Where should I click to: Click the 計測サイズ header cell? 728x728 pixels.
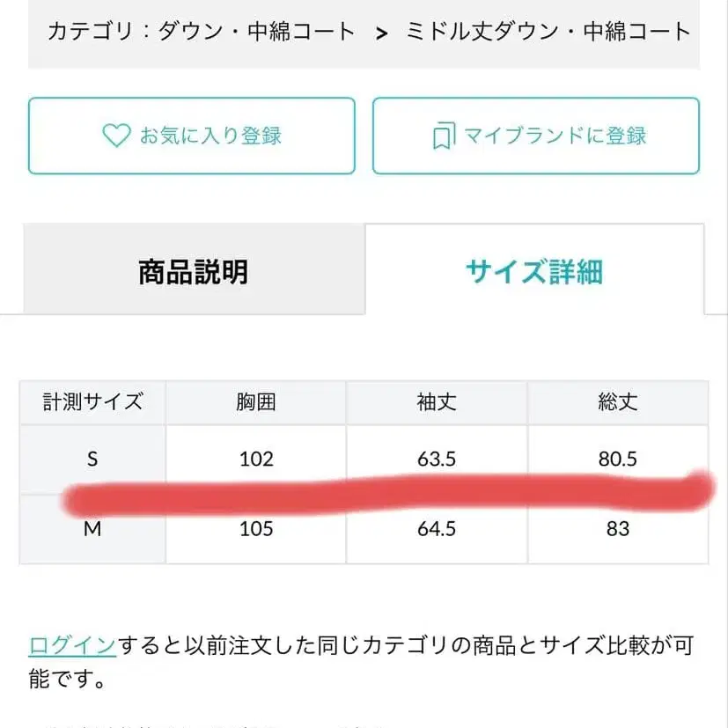(x=91, y=402)
